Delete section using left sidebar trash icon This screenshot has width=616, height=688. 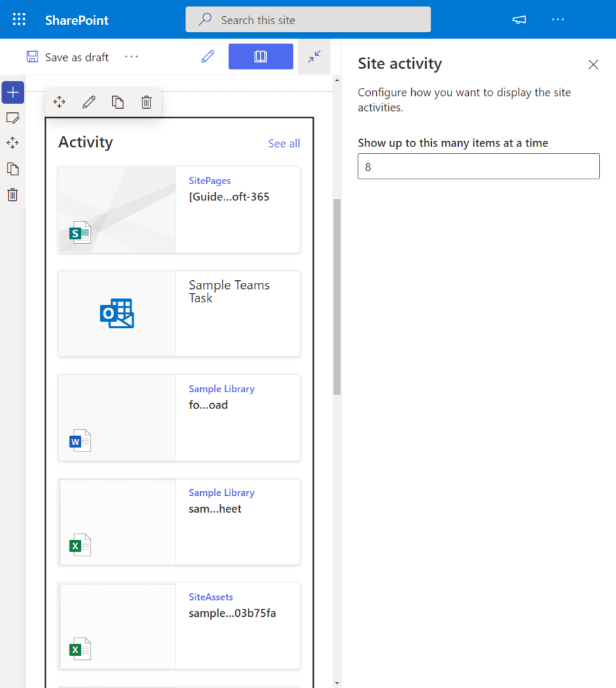[x=13, y=194]
